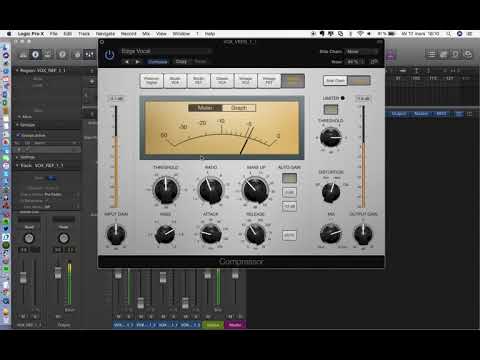The image size is (480, 360).
Task: Click the link icon in plugin header
Action: click(374, 62)
